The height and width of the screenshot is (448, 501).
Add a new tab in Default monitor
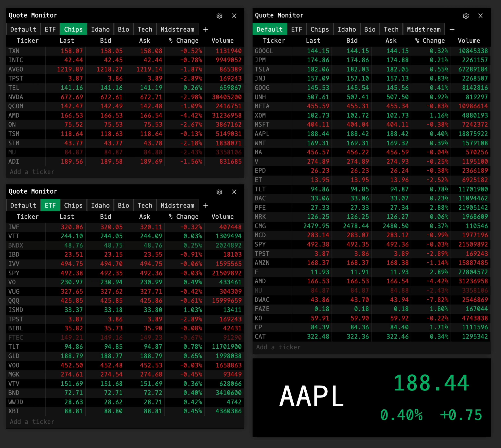pos(452,30)
